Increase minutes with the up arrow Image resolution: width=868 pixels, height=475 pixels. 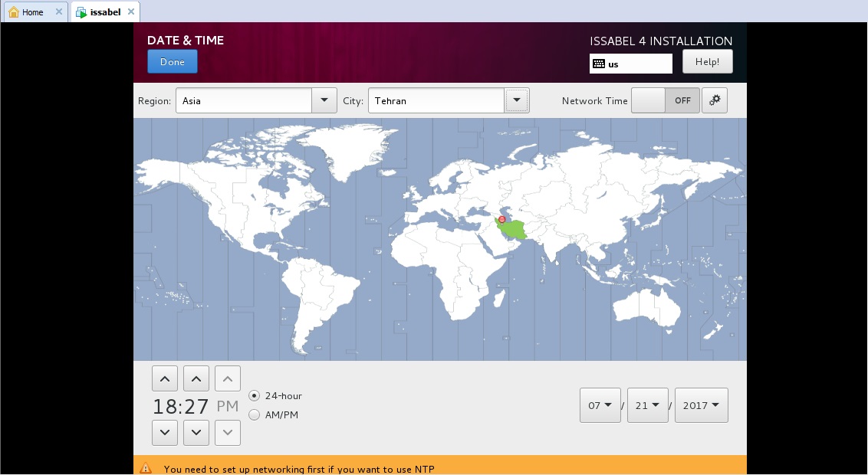pos(196,378)
